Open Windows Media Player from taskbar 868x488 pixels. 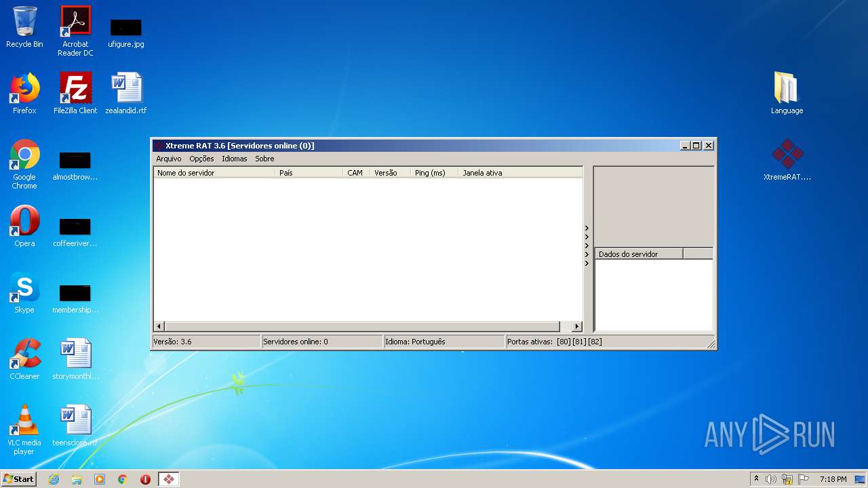pyautogui.click(x=100, y=479)
